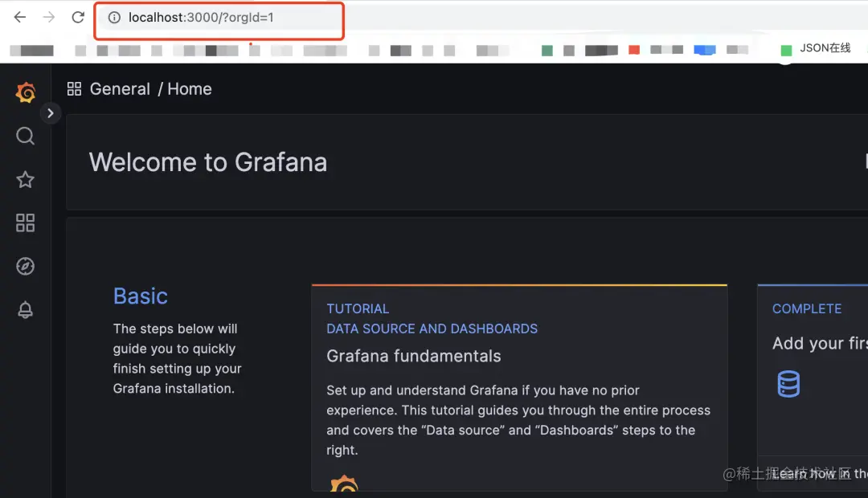Click the COMPLETE add data source card
Image resolution: width=868 pixels, height=498 pixels.
[x=813, y=388]
